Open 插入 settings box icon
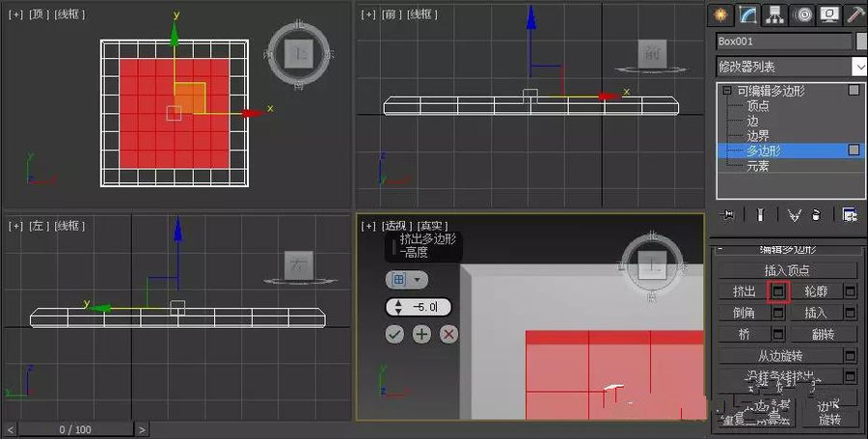868x439 pixels. click(x=851, y=313)
